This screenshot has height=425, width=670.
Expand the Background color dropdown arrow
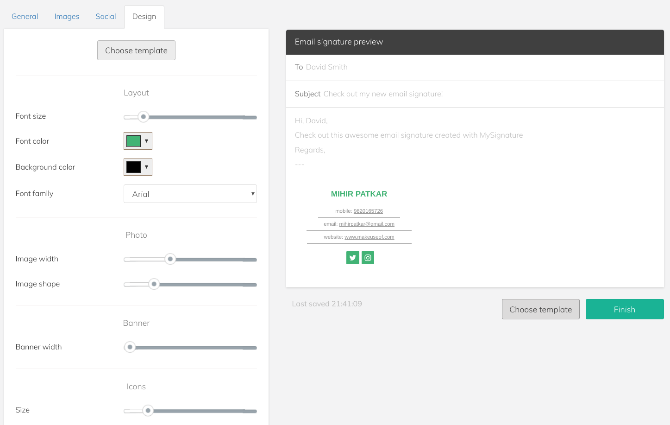pos(147,167)
